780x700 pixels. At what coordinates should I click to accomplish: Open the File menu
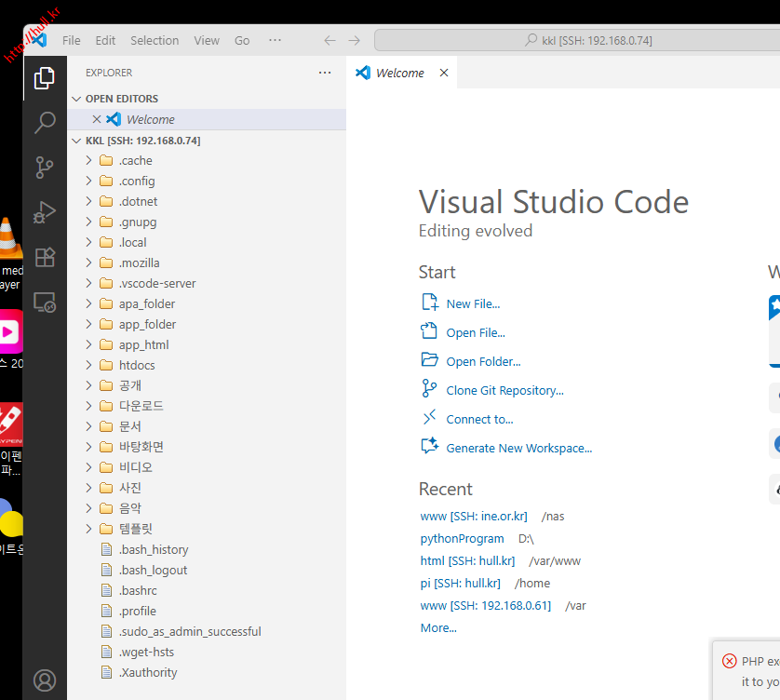[72, 40]
